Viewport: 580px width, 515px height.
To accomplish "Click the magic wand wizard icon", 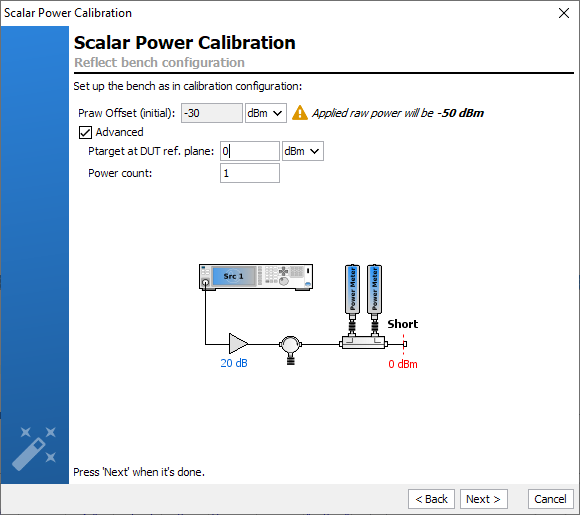I will pyautogui.click(x=34, y=449).
